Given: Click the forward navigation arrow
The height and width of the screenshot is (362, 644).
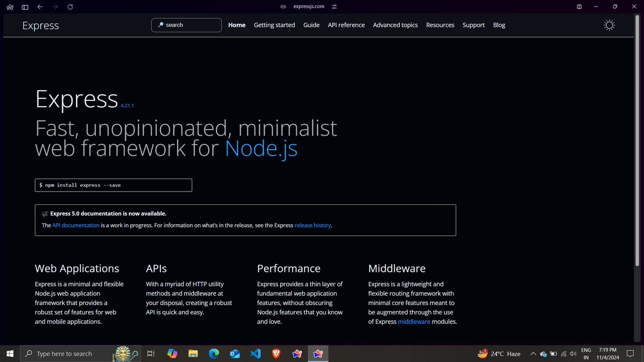Looking at the screenshot, I should [55, 6].
